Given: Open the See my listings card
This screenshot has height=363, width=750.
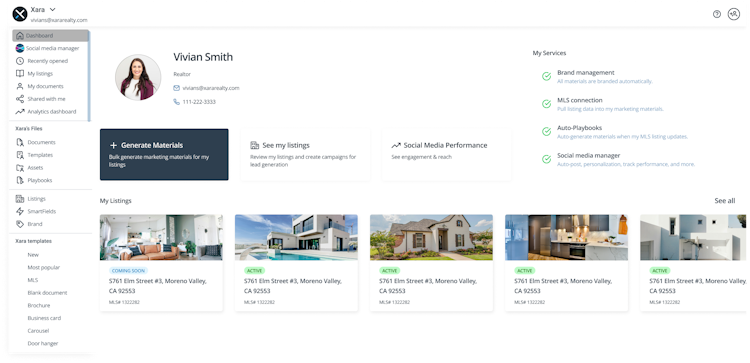Looking at the screenshot, I should point(305,154).
